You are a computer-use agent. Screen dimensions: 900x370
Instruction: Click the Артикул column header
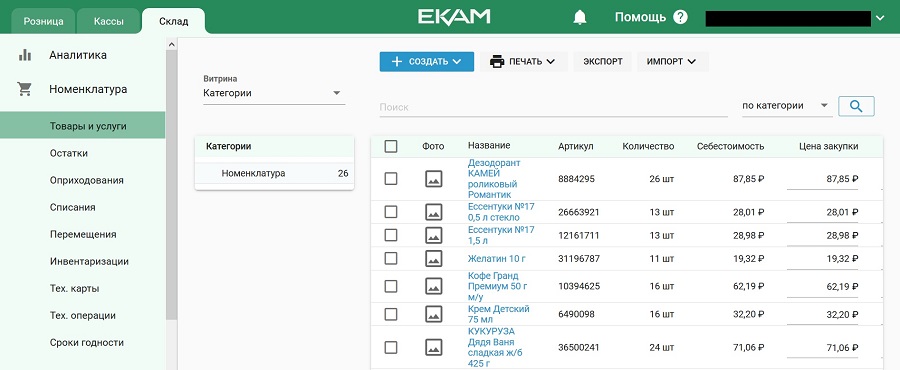576,146
